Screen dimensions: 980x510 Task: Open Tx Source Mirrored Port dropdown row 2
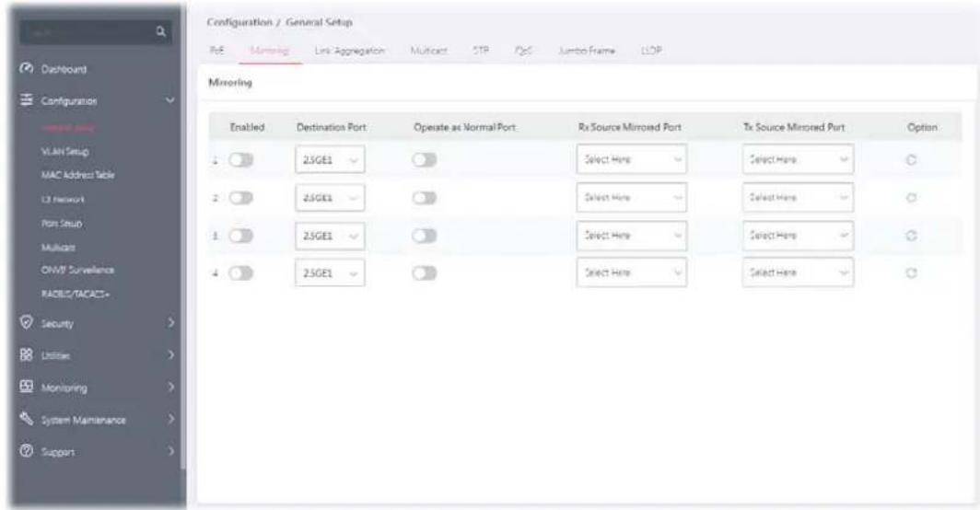click(798, 198)
